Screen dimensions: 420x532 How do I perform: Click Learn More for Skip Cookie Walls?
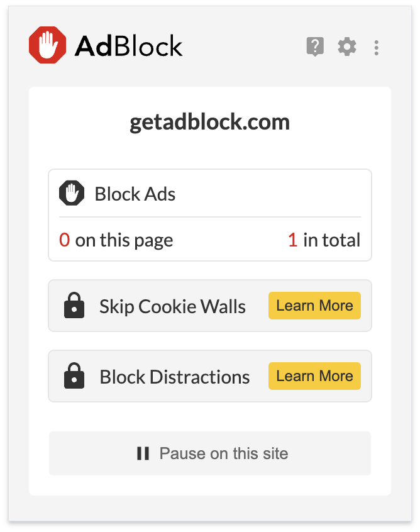coord(314,306)
